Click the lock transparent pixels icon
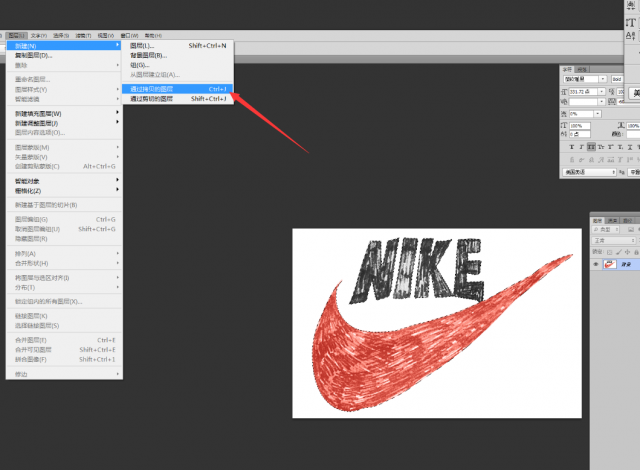 609,252
